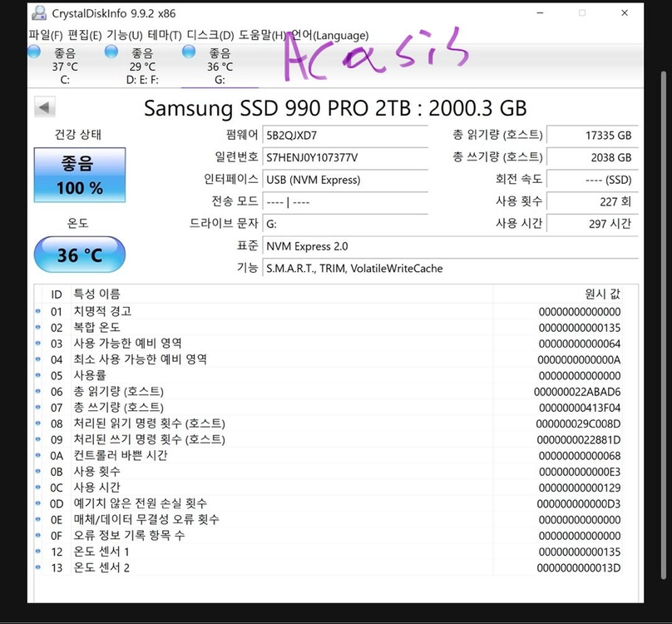The width and height of the screenshot is (672, 624).
Task: Select row 0E 매체/데이터 무결성 오류 횟수
Action: (x=329, y=519)
